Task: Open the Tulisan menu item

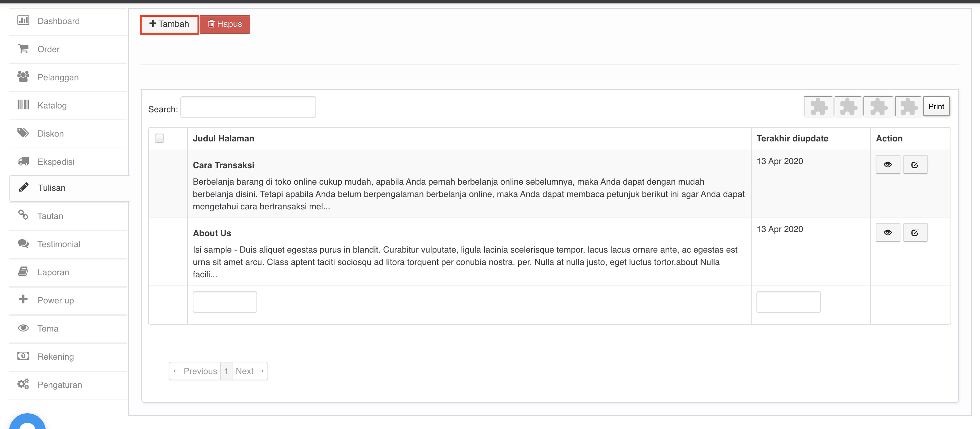Action: 52,188
